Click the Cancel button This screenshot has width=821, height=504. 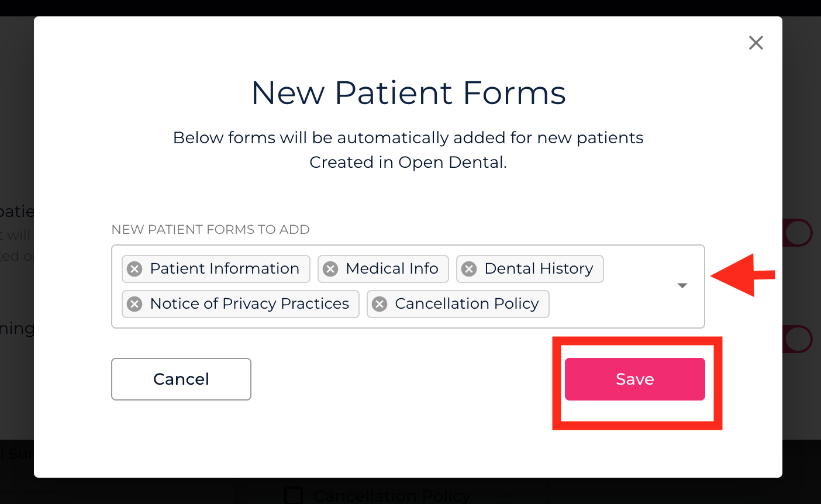[181, 379]
